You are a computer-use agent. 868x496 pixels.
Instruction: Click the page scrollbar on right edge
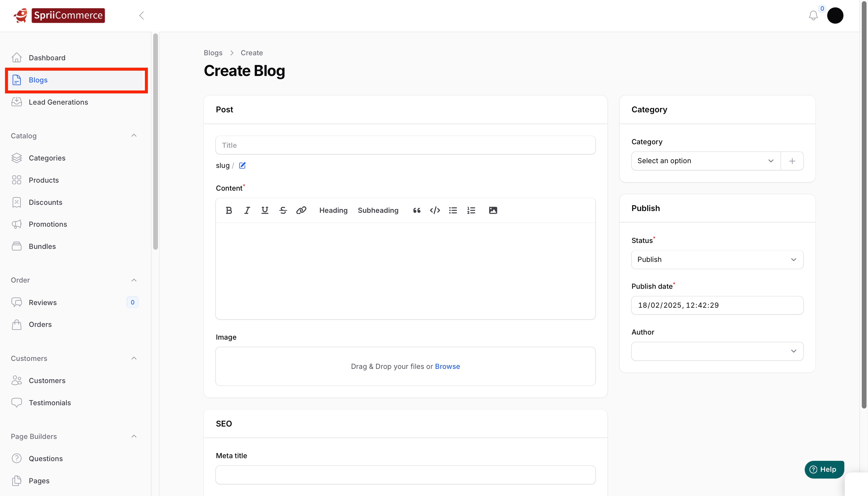click(864, 204)
